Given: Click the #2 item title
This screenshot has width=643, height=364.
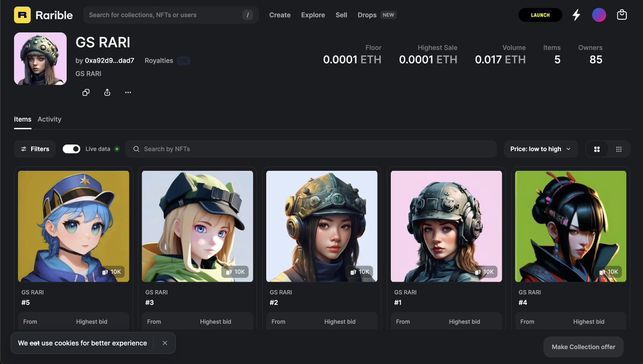Looking at the screenshot, I should pyautogui.click(x=274, y=302).
